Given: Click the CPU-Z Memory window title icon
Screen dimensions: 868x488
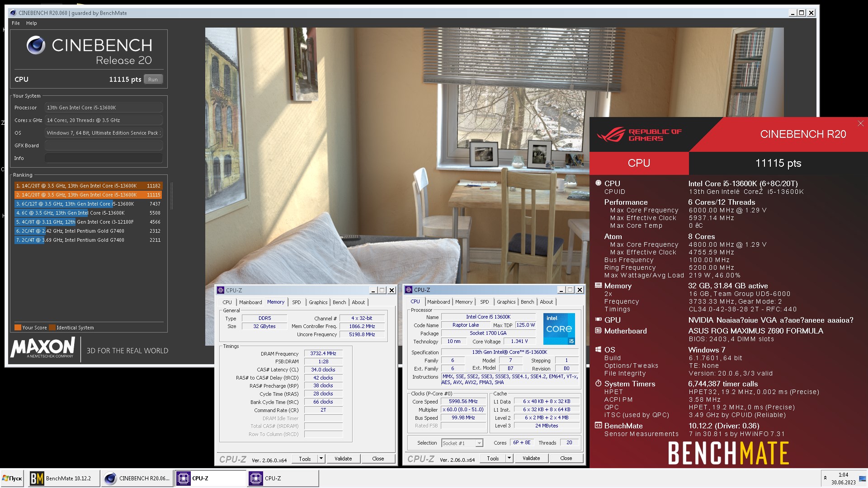Looking at the screenshot, I should point(221,290).
